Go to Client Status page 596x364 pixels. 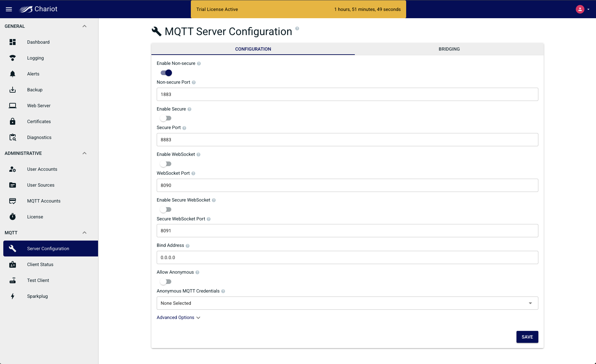pyautogui.click(x=40, y=264)
